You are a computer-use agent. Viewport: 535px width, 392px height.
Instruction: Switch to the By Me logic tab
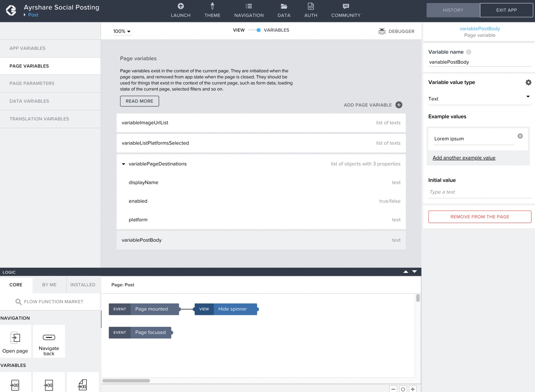[x=49, y=285]
